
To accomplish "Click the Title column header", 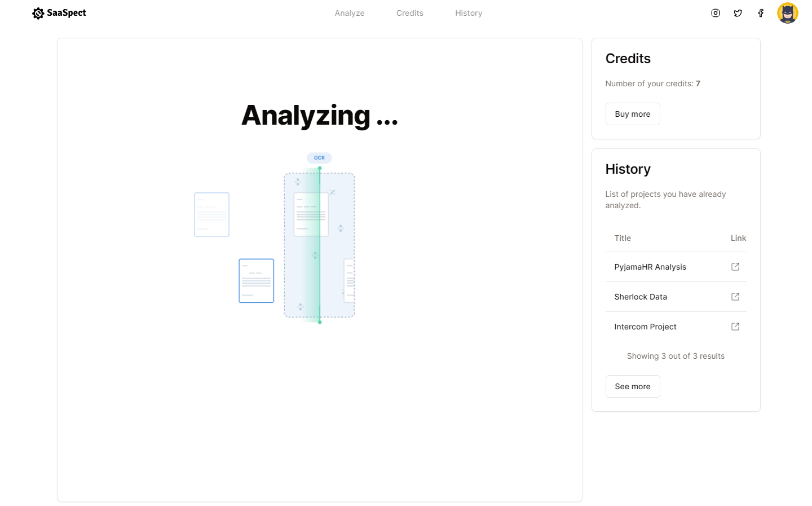I will [x=623, y=238].
